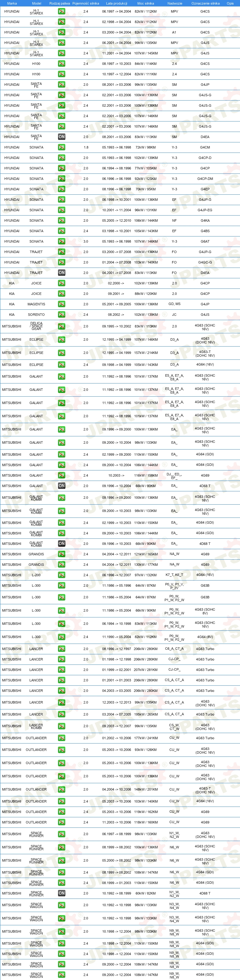Click the PB icon for Eclipse 4G64 (16V) 2.4
240x980 pixels.
61,365
